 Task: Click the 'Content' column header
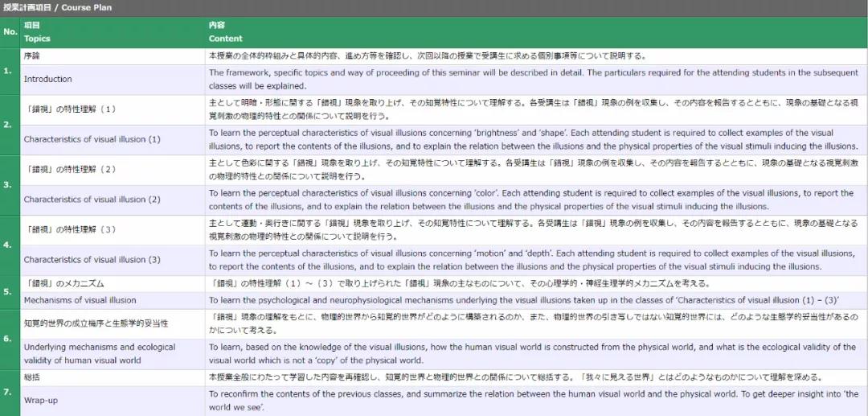click(536, 32)
